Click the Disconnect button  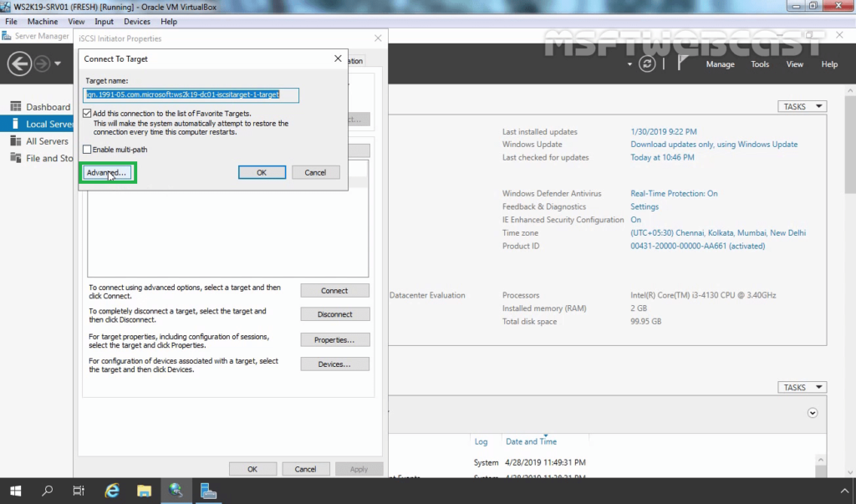[x=334, y=314]
